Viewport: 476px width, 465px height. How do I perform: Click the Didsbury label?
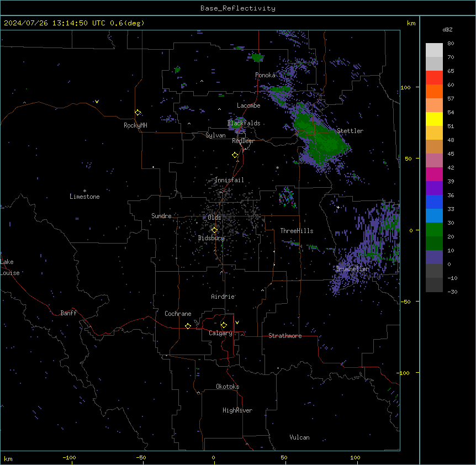(x=211, y=238)
